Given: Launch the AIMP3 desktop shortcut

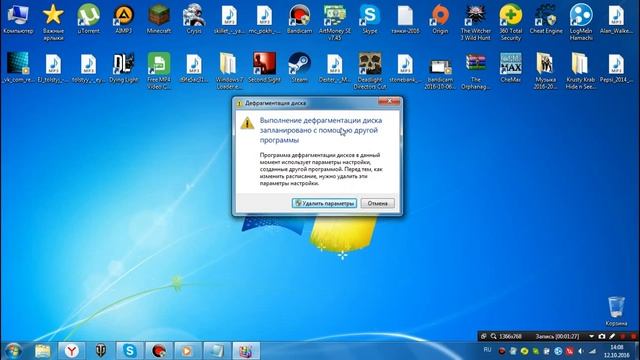Looking at the screenshot, I should coord(124,19).
